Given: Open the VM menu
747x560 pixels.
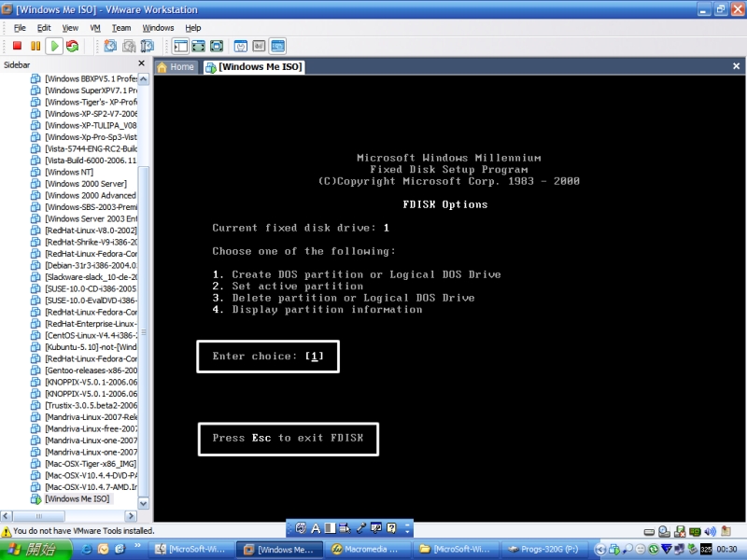Looking at the screenshot, I should 95,28.
